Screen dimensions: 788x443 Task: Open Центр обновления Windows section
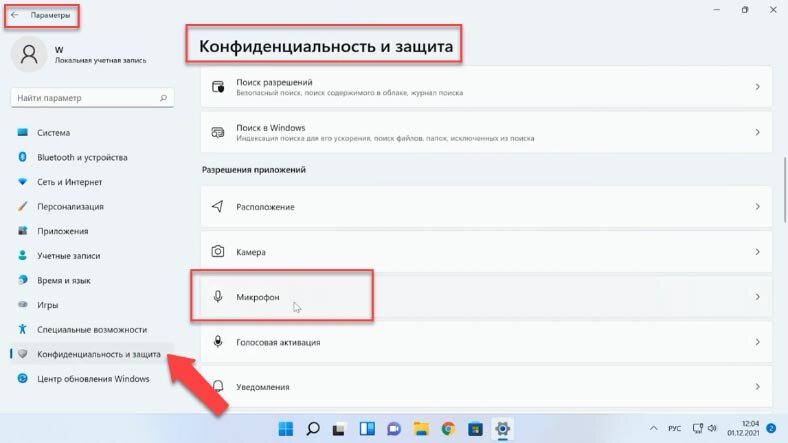[92, 379]
